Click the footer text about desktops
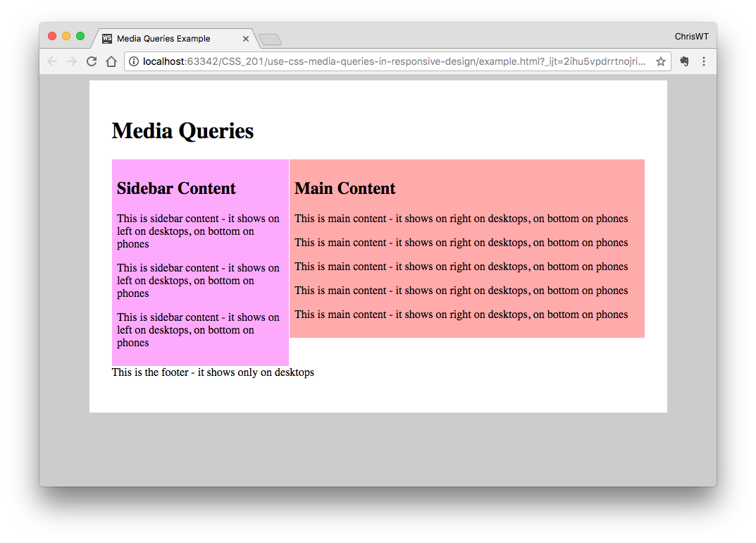Image resolution: width=756 pixels, height=543 pixels. (x=213, y=372)
